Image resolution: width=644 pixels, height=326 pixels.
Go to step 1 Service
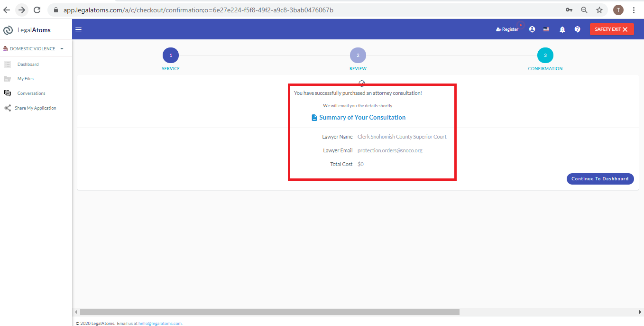pos(171,56)
